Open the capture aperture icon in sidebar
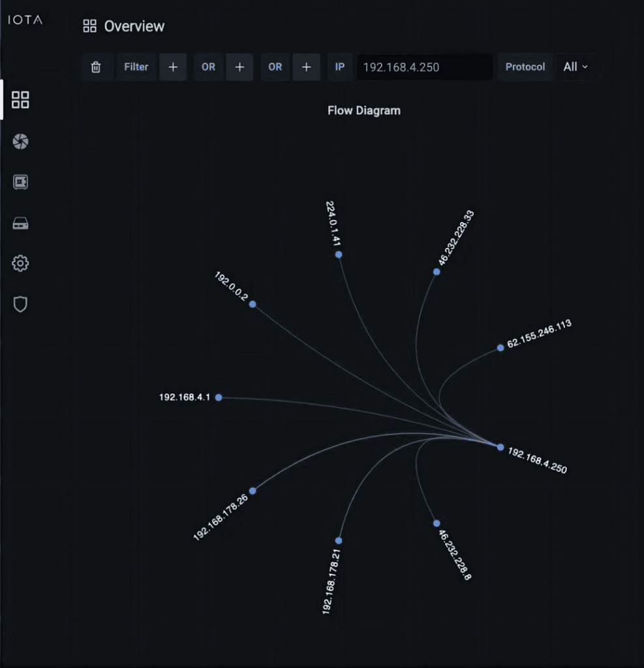This screenshot has width=644, height=668. coord(20,142)
